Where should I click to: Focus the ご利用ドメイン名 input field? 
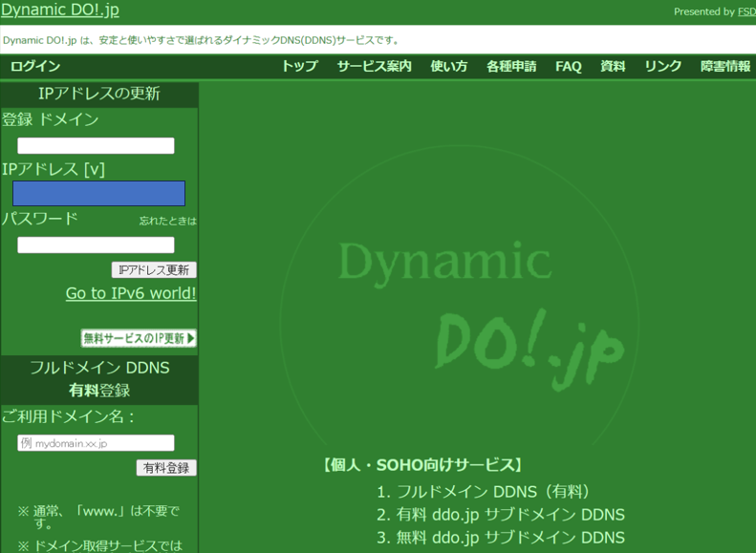coord(96,443)
